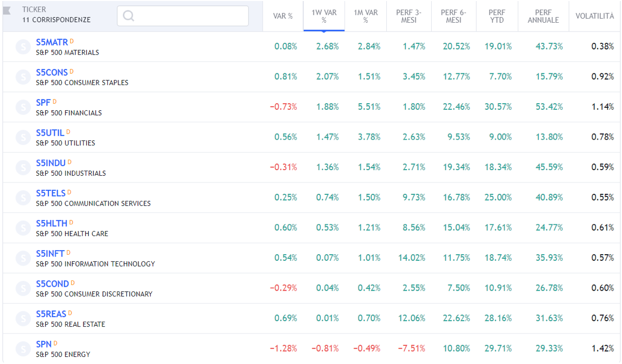Viewport: 622px width, 364px height.
Task: Open the S5COND ticker link
Action: point(52,284)
